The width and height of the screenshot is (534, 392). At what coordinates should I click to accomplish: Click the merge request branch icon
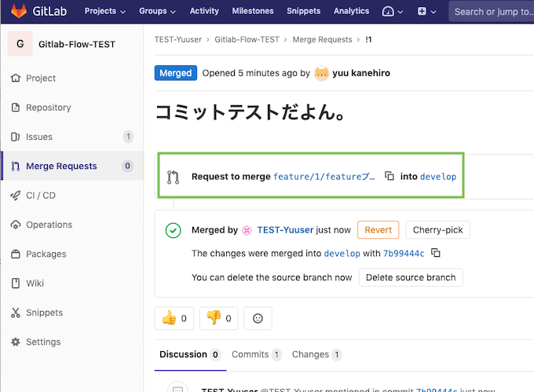click(x=173, y=177)
